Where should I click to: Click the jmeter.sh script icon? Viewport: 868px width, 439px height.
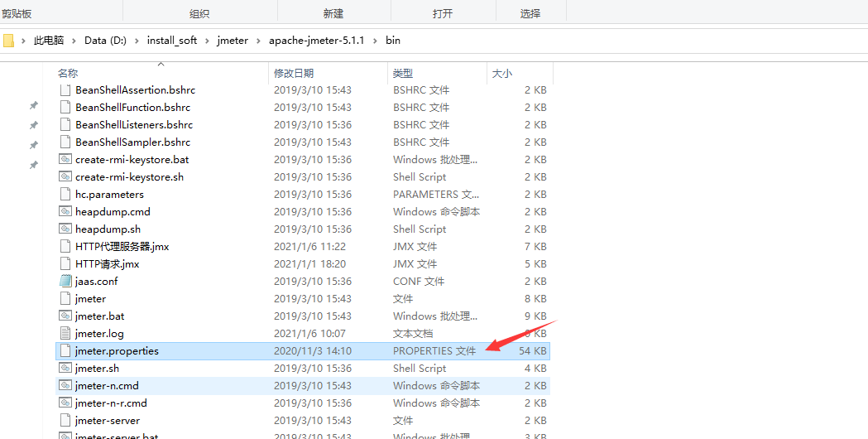(65, 368)
